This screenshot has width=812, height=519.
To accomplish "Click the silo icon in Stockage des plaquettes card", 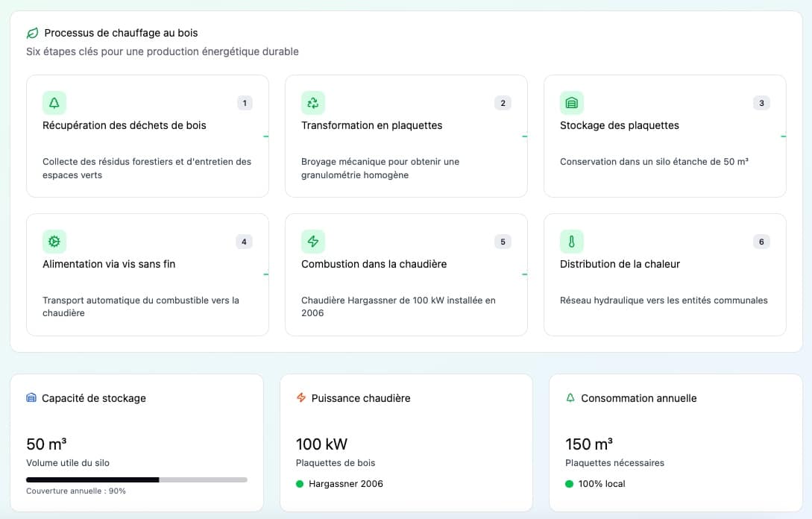I will 572,103.
